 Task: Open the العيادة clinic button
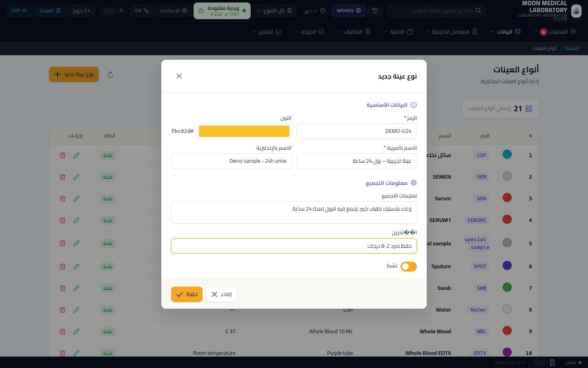coord(50,11)
